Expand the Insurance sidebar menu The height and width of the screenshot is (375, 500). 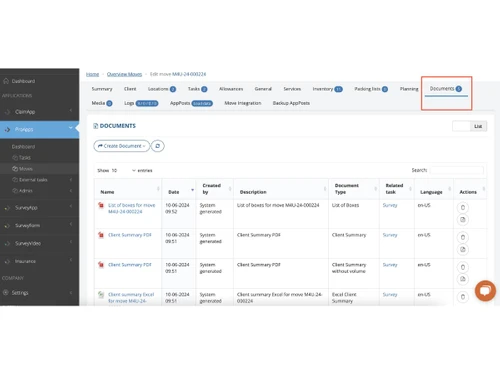[x=71, y=260]
